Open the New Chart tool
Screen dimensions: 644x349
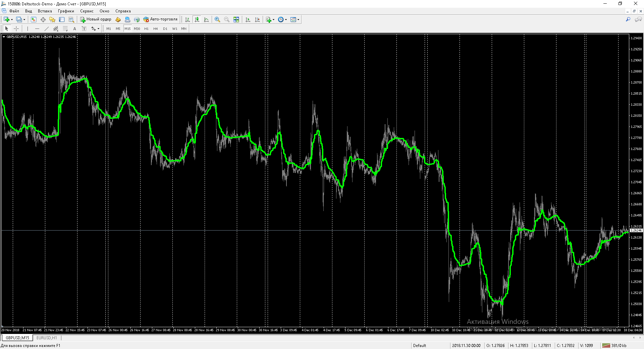click(x=6, y=19)
